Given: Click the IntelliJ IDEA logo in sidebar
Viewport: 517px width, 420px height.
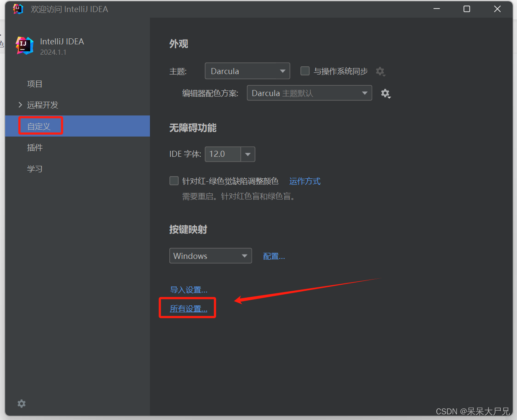Looking at the screenshot, I should [x=25, y=46].
